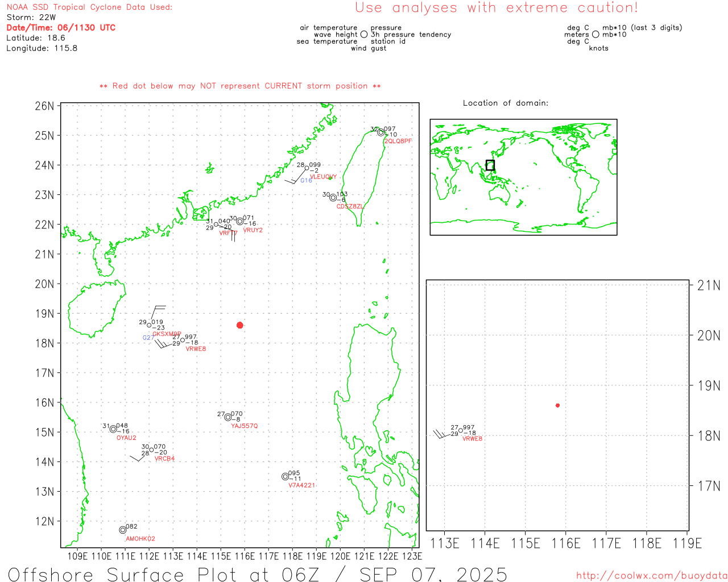The image size is (728, 582).
Task: Click the red dot disclaimer note
Action: [240, 86]
